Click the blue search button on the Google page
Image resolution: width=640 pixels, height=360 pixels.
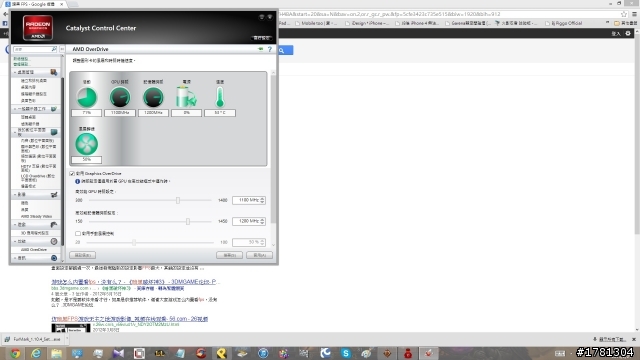point(286,50)
